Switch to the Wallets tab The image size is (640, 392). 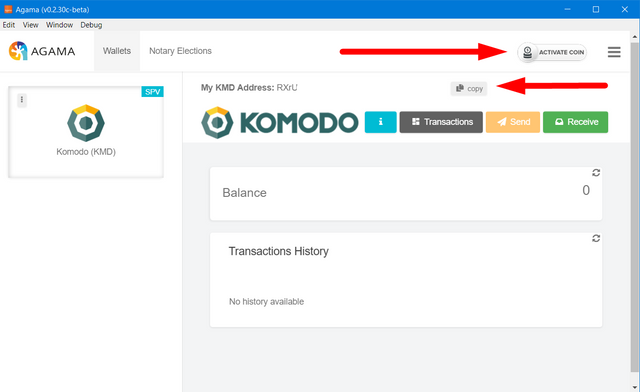(117, 51)
